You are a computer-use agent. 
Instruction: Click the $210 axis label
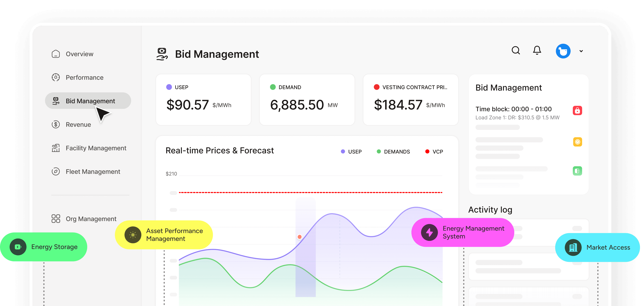click(x=171, y=173)
